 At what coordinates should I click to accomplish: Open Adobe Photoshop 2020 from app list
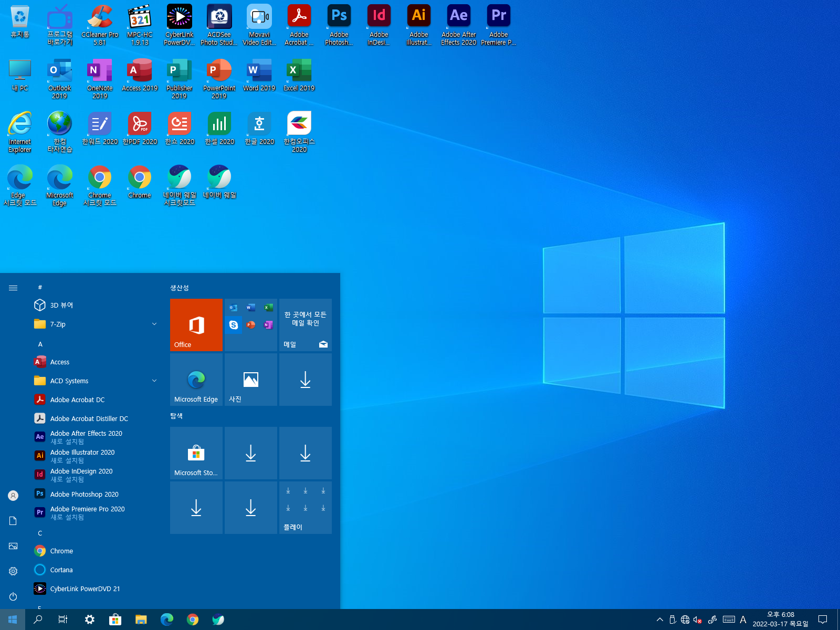tap(96, 494)
